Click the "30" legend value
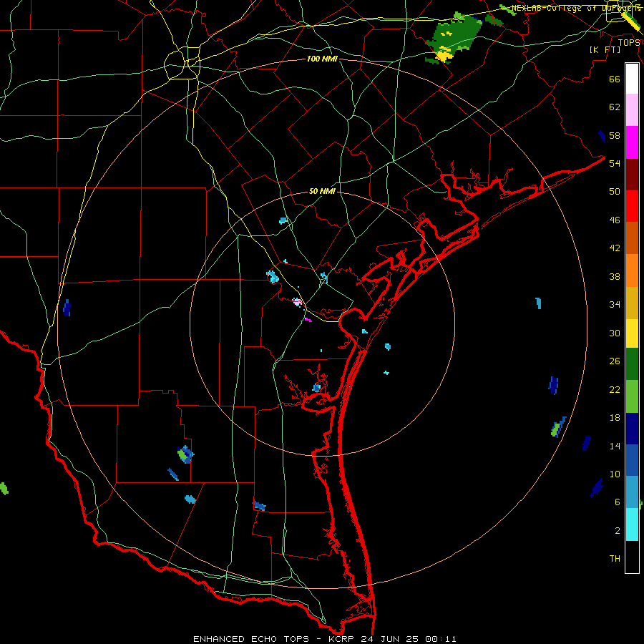Image resolution: width=644 pixels, height=644 pixels. (x=615, y=333)
